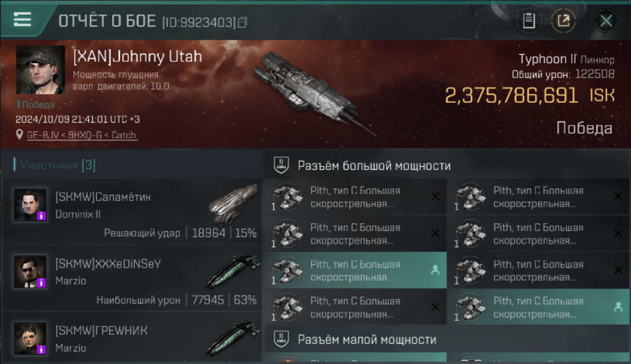Toggle the highlighted fourth-row right Pith module
Screen dimensions: 631x364
click(x=538, y=307)
